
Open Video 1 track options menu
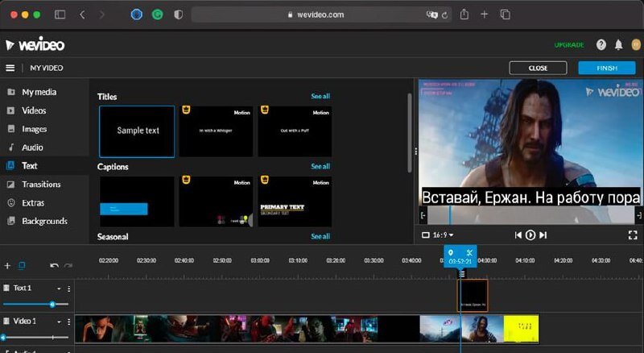(x=68, y=322)
